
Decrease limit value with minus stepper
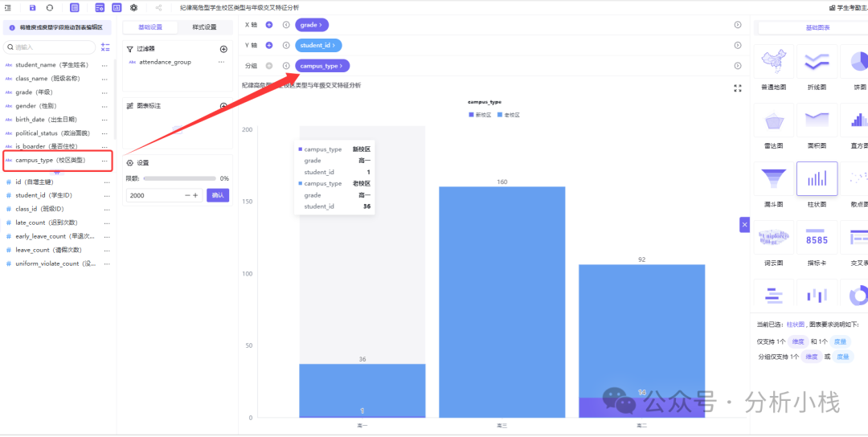point(187,195)
